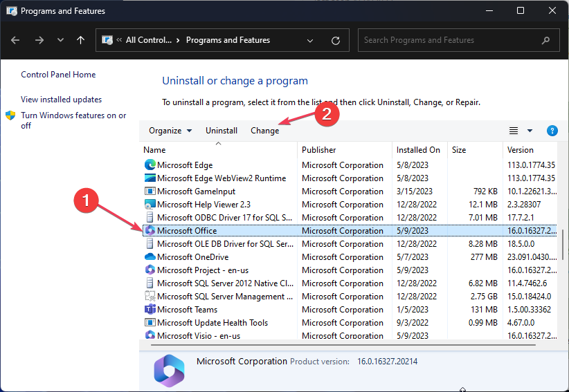Open the Recent locations dropdown arrow
The image size is (569, 392).
[x=60, y=40]
